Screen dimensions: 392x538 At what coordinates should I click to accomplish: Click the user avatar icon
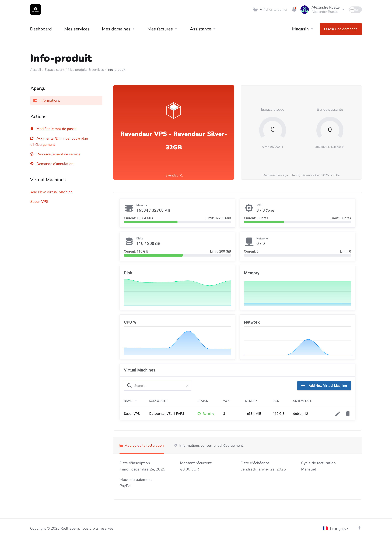(304, 9)
